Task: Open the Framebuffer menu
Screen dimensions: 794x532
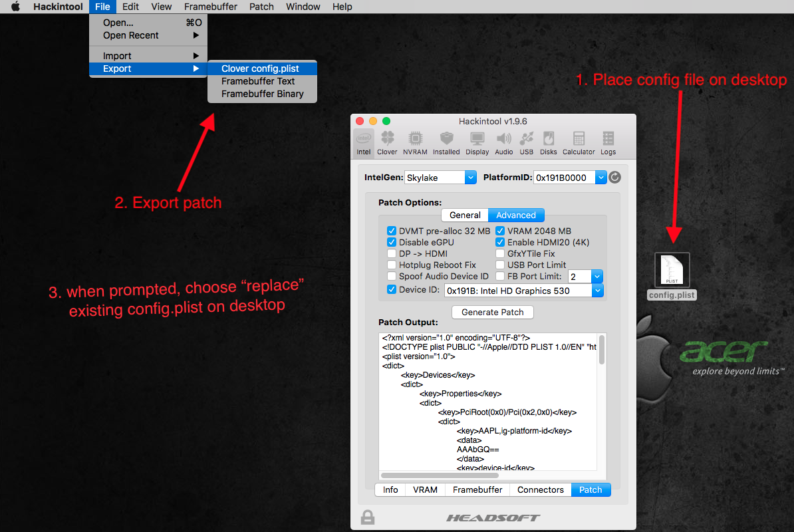Action: coord(211,7)
